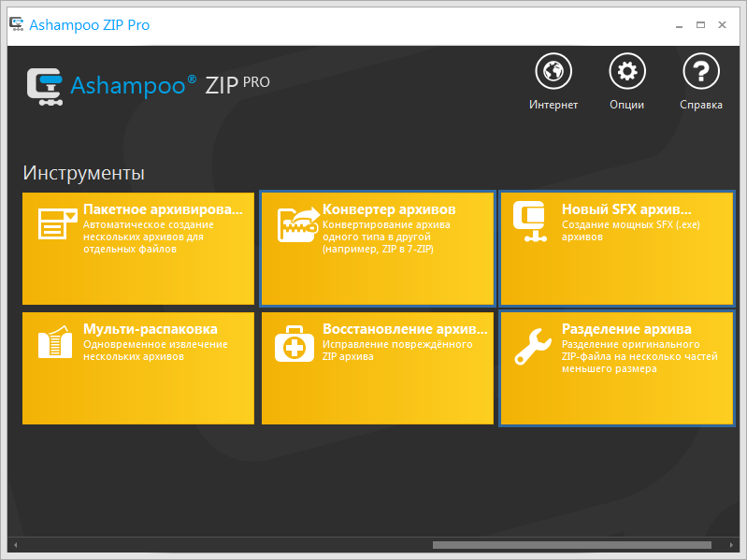The height and width of the screenshot is (560, 747).
Task: Open the Конвертер архивов tile title
Action: pos(389,209)
